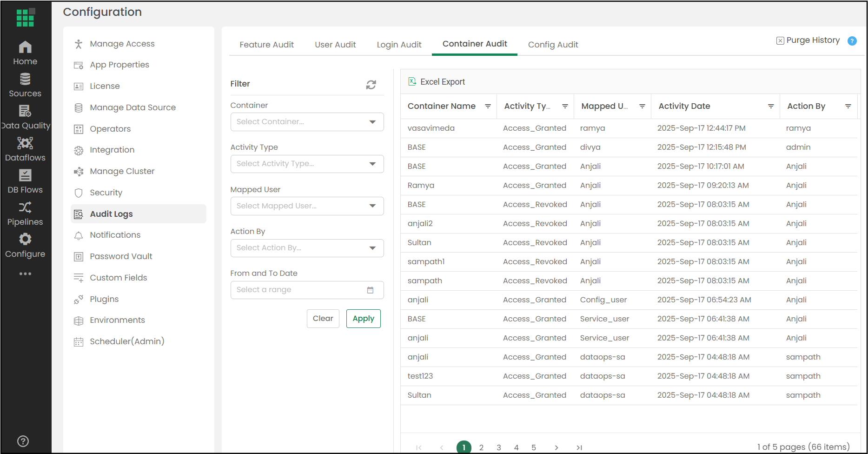Screen dimensions: 868x454
Task: Click the From and To Date range field
Action: 307,290
